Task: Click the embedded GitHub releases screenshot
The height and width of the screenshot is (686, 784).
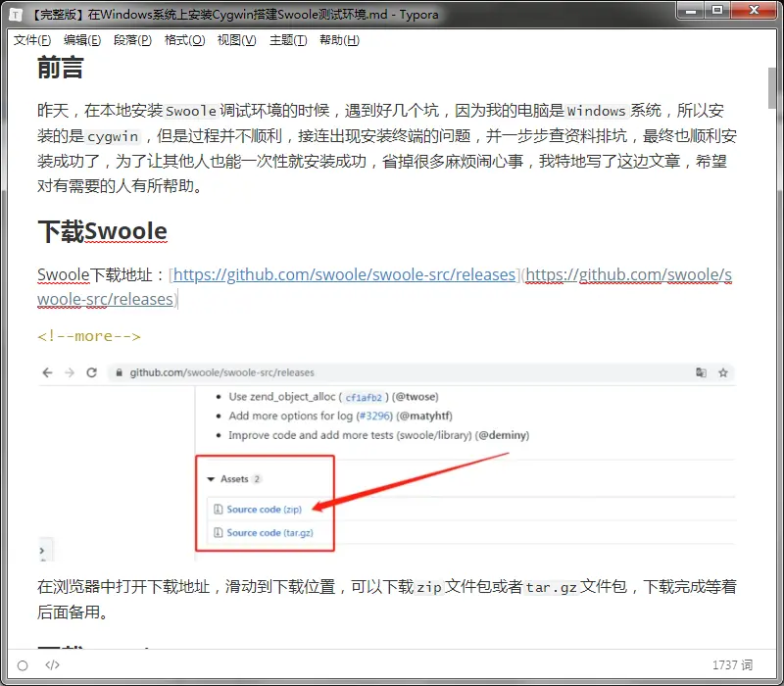Action: point(386,462)
